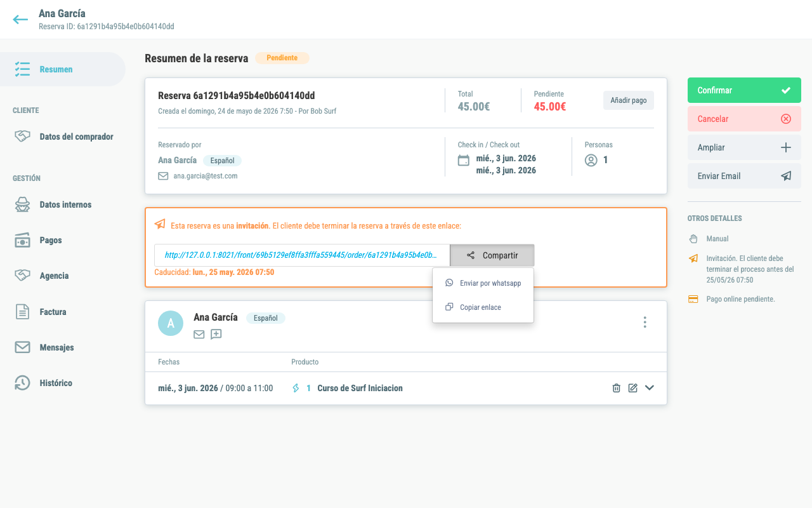Click the Caducidad expiry date text

pyautogui.click(x=214, y=272)
